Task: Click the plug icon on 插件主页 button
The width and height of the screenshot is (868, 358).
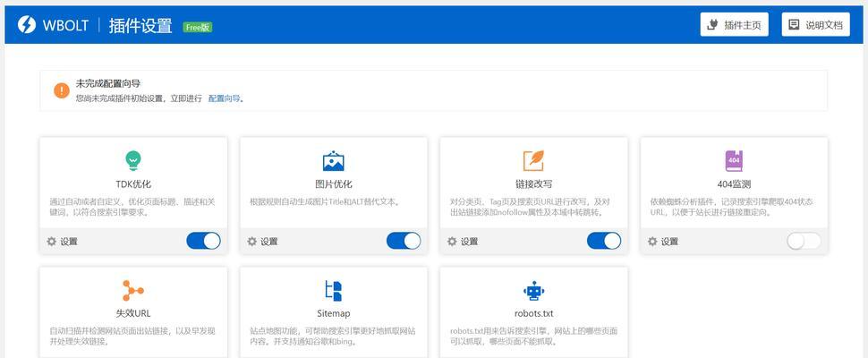Action: (713, 25)
